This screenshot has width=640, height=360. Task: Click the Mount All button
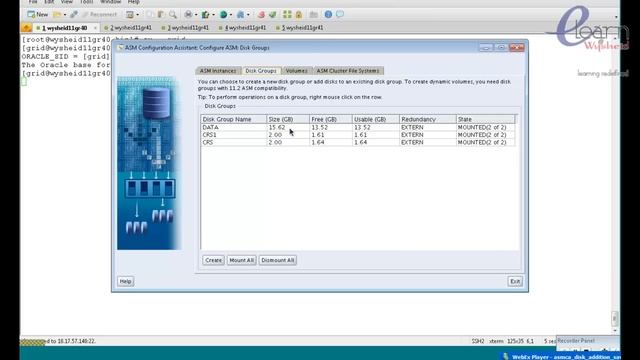(242, 260)
